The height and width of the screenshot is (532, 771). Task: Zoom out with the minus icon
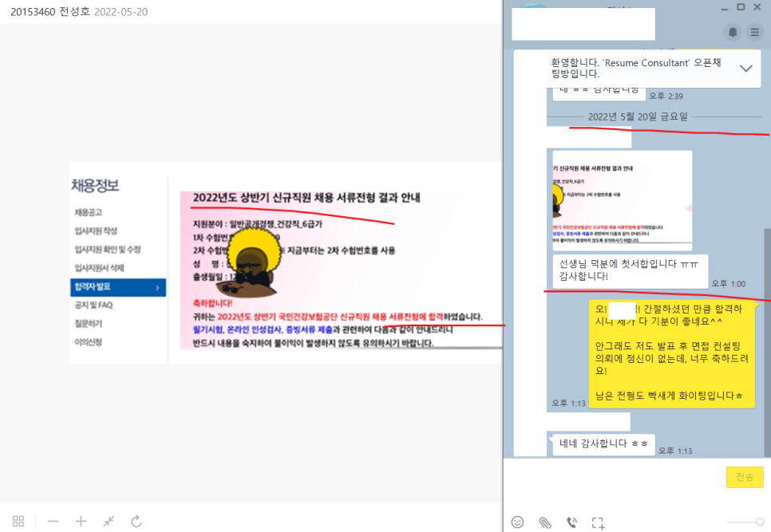pyautogui.click(x=53, y=521)
